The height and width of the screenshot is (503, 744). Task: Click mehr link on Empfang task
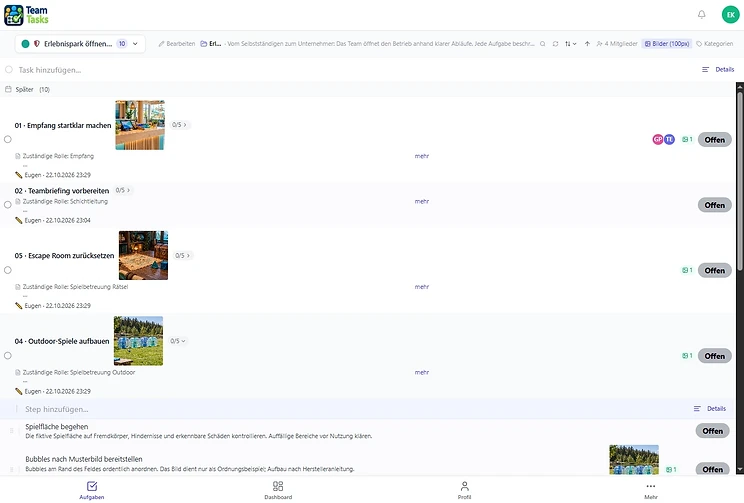coord(422,156)
